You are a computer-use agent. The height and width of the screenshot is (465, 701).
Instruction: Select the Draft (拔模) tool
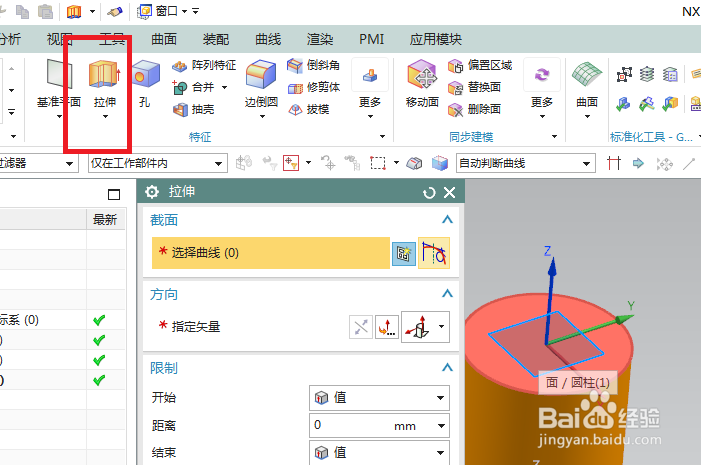click(x=308, y=109)
